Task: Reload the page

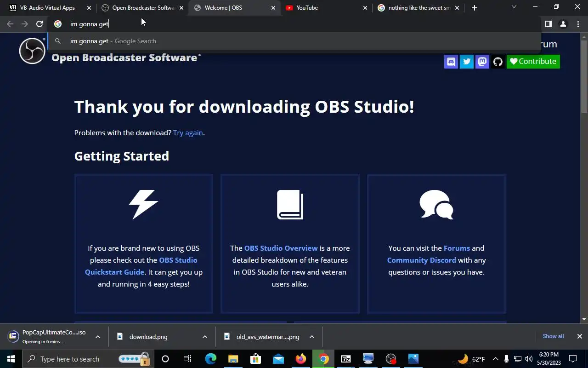Action: pos(40,24)
